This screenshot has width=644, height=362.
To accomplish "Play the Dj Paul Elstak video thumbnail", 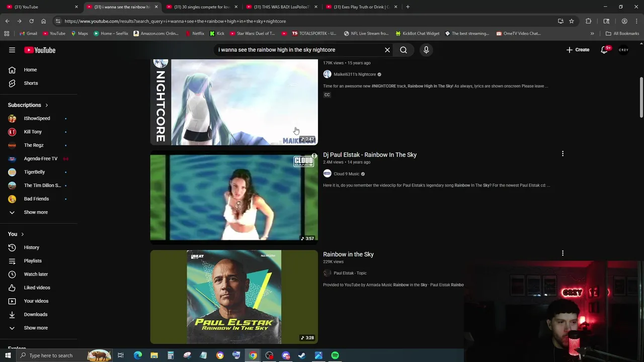I will click(234, 198).
